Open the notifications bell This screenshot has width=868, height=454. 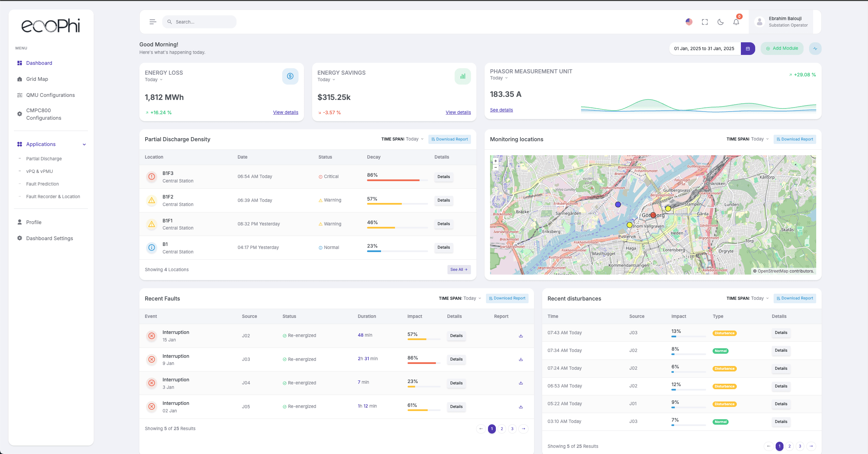[736, 22]
